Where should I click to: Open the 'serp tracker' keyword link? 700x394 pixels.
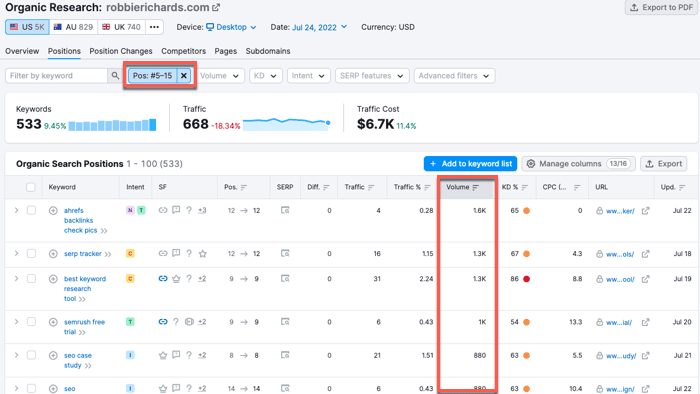click(83, 254)
